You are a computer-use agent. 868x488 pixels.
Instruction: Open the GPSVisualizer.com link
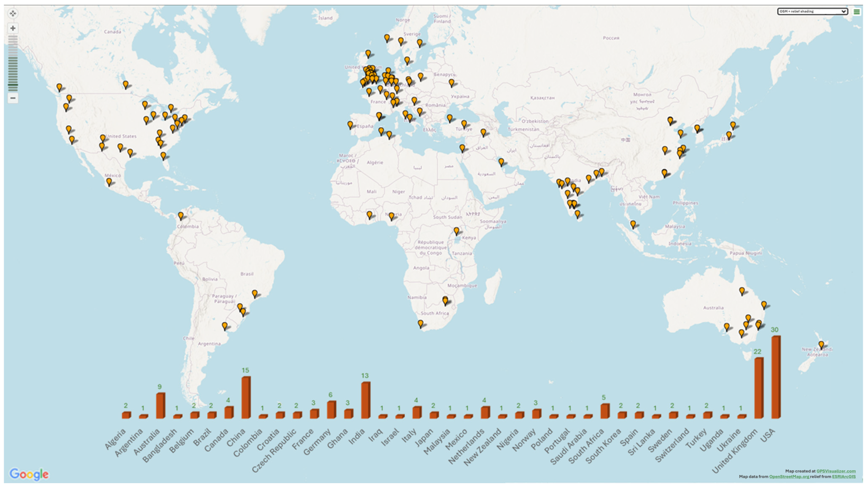(836, 471)
